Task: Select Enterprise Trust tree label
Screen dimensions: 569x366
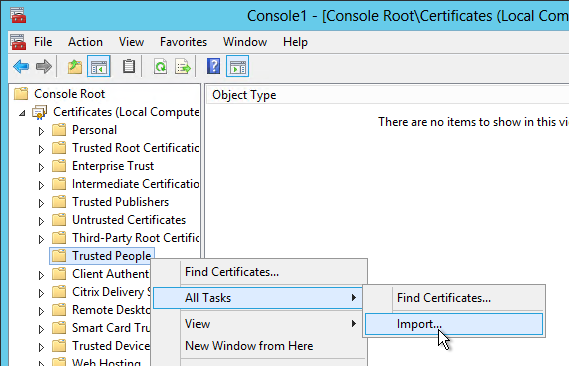Action: (x=113, y=166)
